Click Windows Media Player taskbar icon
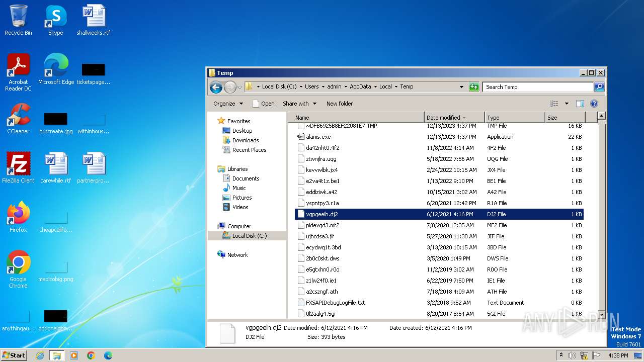Viewport: 644px width, 362px height. [74, 355]
